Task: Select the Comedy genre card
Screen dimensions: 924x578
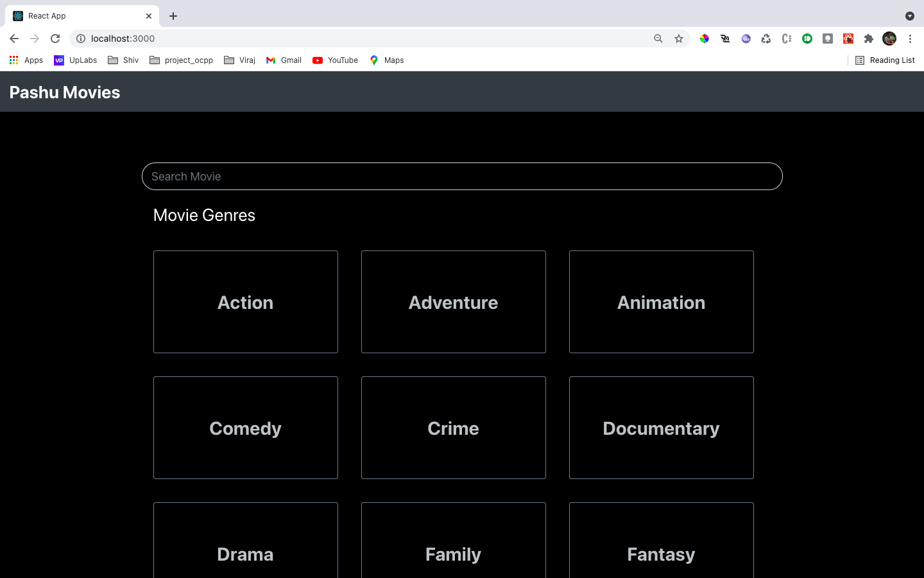Action: coord(245,428)
